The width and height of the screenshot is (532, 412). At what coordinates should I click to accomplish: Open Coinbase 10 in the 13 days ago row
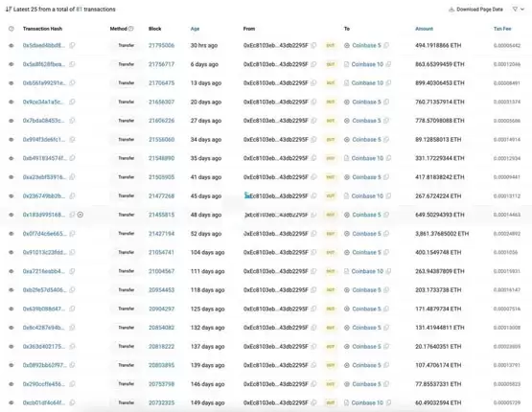click(367, 83)
